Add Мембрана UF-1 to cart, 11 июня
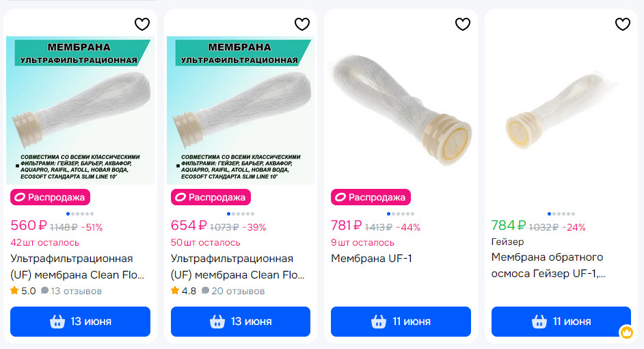This screenshot has height=349, width=644. 401,322
